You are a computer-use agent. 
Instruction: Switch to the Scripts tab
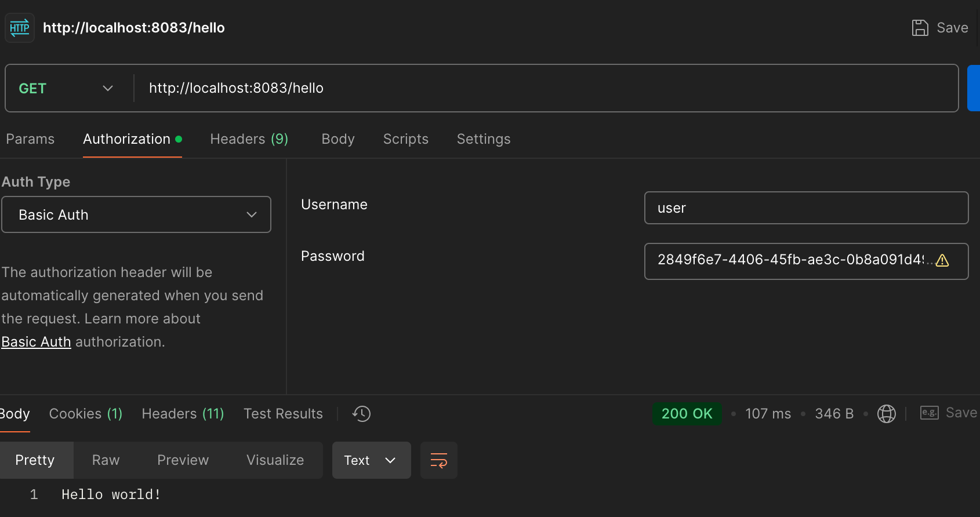click(x=406, y=139)
